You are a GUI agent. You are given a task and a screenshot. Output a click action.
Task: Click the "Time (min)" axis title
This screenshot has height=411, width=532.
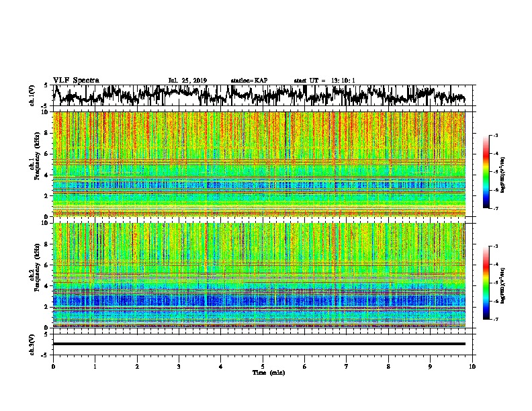tap(269, 373)
